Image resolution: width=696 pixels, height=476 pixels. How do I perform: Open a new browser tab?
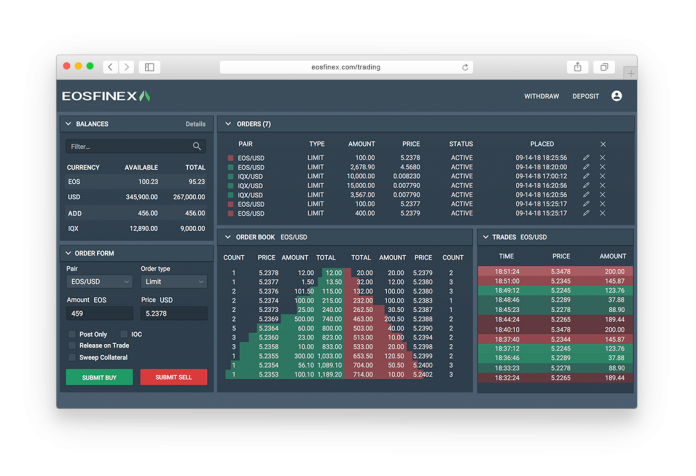pos(630,73)
